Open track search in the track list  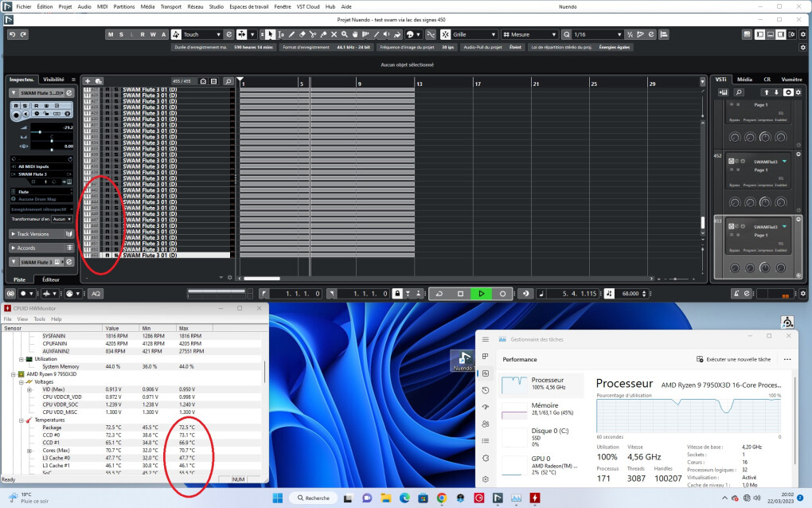pyautogui.click(x=228, y=81)
